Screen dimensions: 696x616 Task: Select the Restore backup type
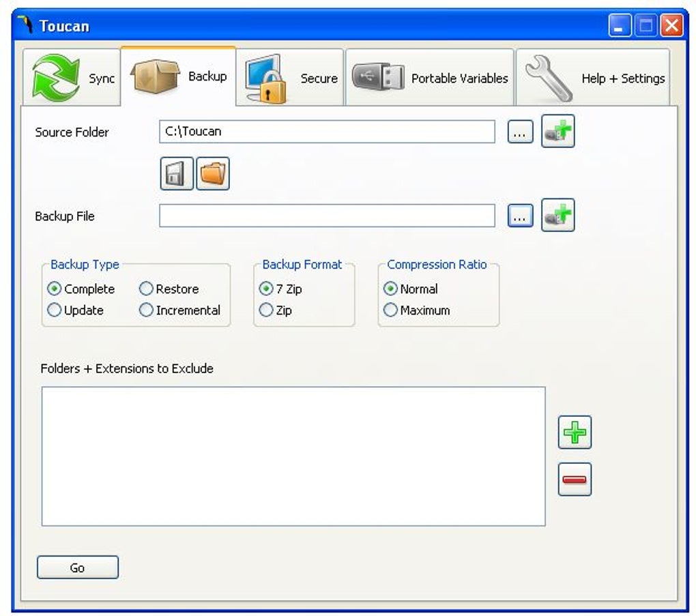tap(169, 289)
